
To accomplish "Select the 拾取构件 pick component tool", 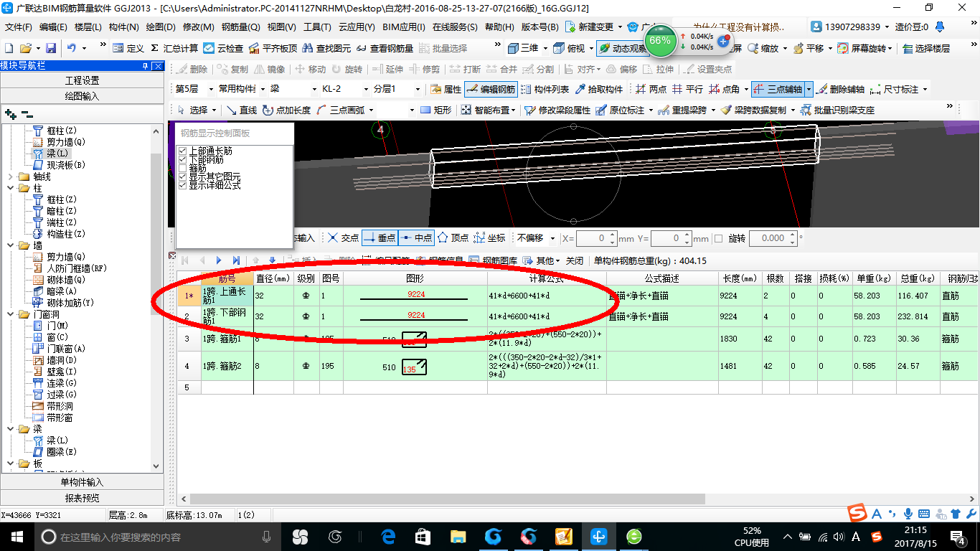I will (x=599, y=90).
